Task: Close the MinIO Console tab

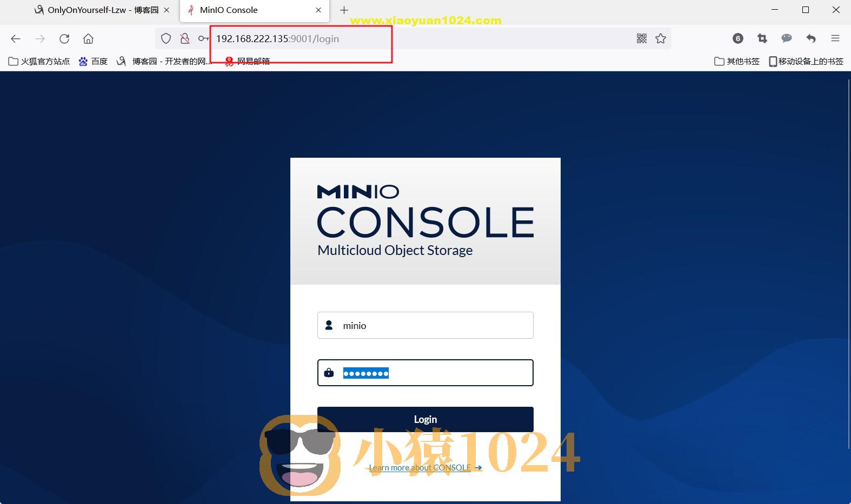Action: click(318, 10)
